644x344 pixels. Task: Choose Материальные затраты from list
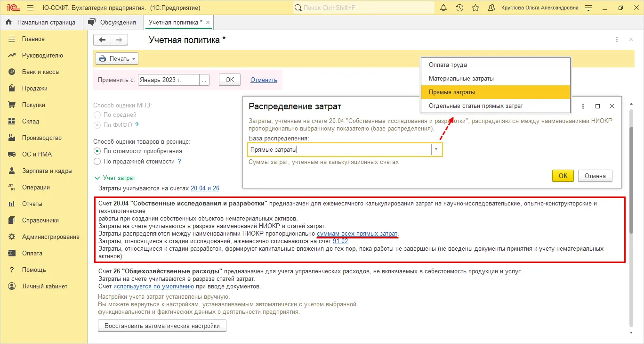(x=495, y=79)
